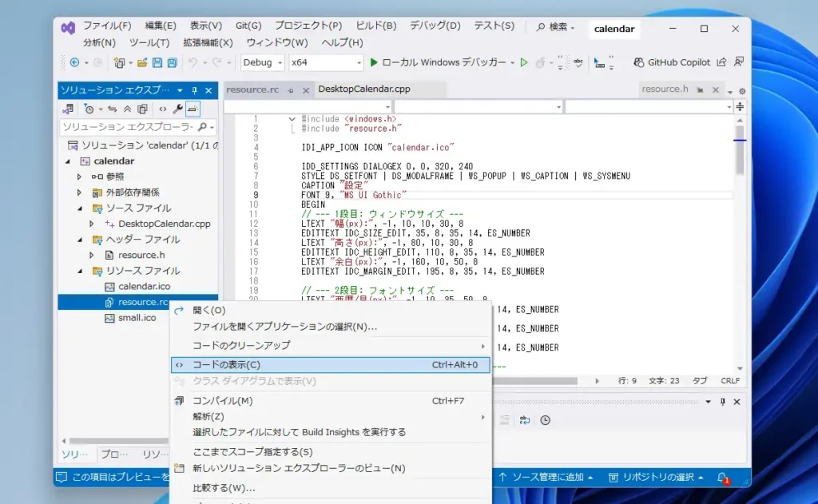Click the hot reload flame icon
This screenshot has height=504, width=818.
coord(541,62)
